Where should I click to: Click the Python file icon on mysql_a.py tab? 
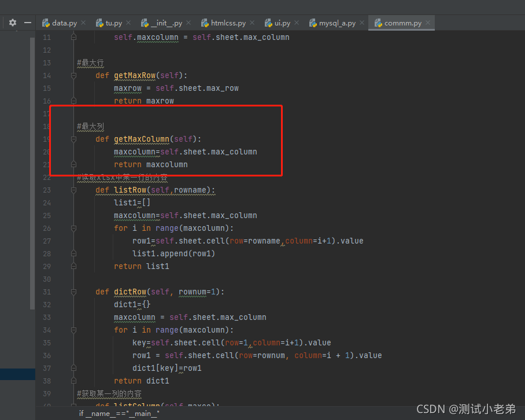pos(313,23)
